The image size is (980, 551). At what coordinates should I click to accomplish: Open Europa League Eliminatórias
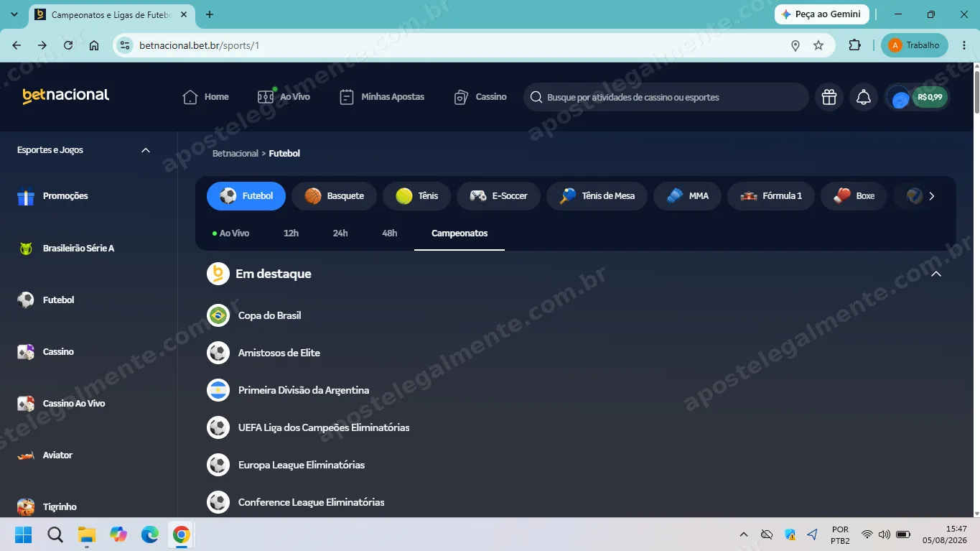(x=286, y=465)
